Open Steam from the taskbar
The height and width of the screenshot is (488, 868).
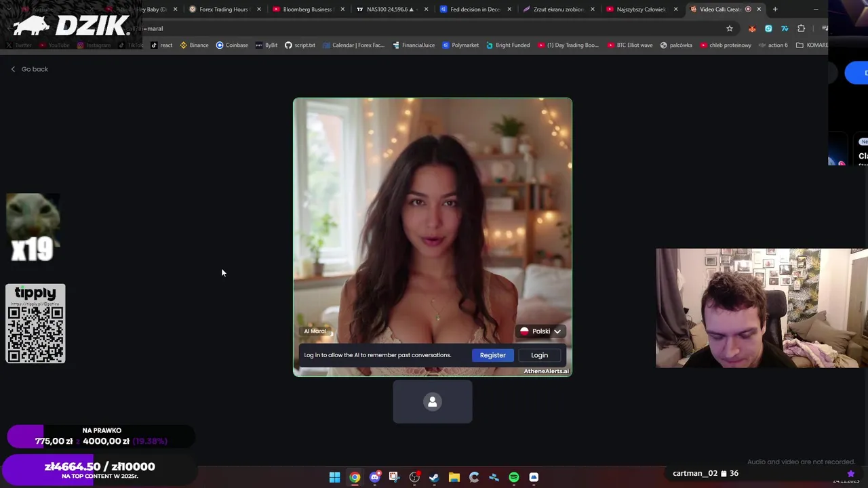point(434,477)
